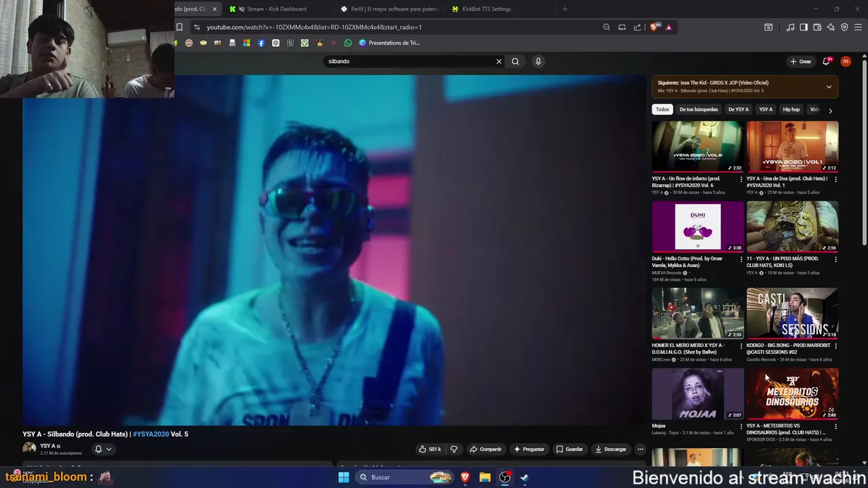868x488 pixels.
Task: Click the Brave Rewards triangle icon
Action: [669, 27]
